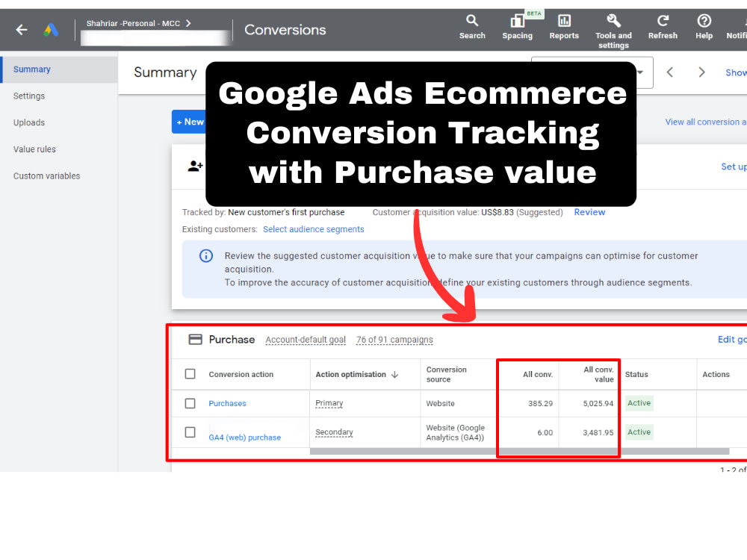The height and width of the screenshot is (560, 747).
Task: Click Select audience segments link
Action: (x=314, y=229)
